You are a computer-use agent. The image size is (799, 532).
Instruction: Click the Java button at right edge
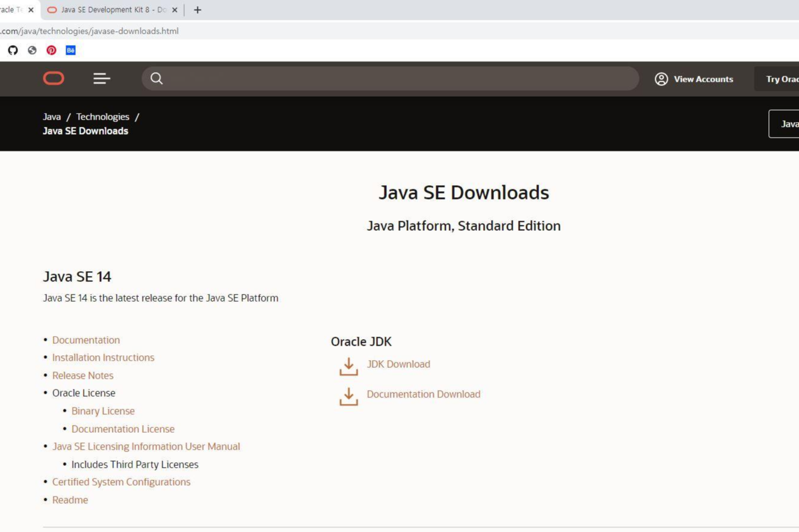tap(784, 124)
